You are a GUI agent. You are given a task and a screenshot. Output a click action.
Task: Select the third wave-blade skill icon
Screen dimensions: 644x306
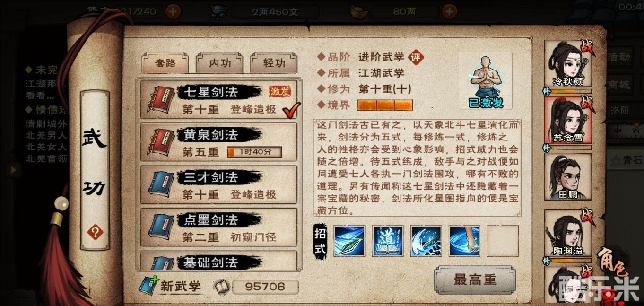[x=426, y=241]
